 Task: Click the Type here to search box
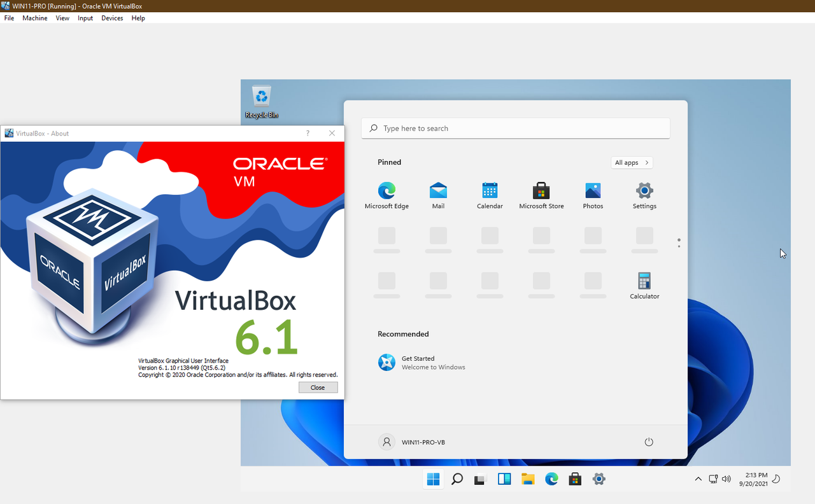coord(516,128)
